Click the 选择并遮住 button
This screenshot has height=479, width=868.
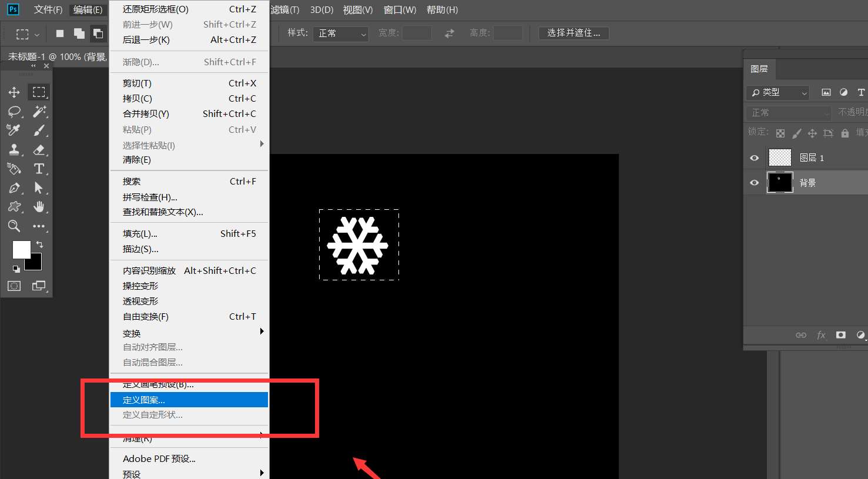(x=574, y=33)
